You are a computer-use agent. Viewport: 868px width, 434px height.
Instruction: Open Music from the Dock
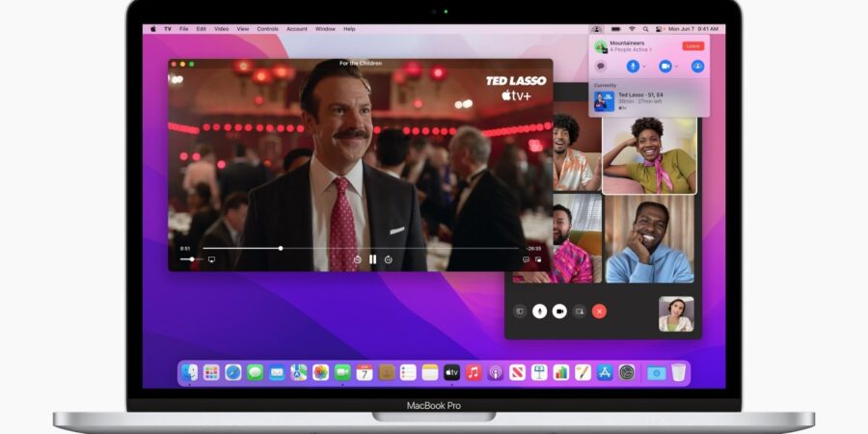(x=474, y=372)
